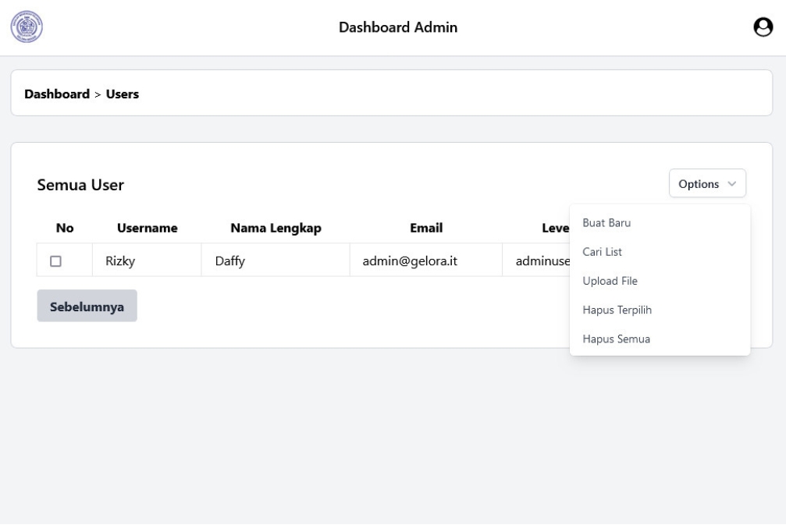786x532 pixels.
Task: Open the Users breadcrumb link
Action: click(x=123, y=94)
